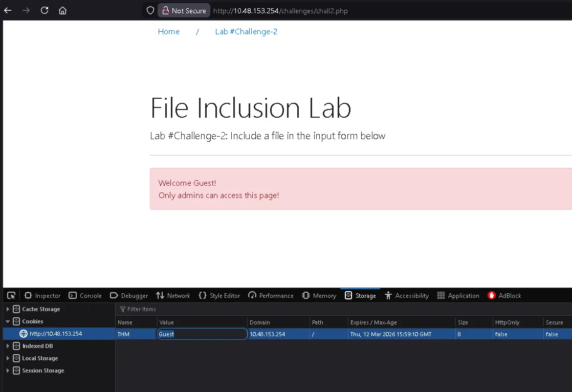The width and height of the screenshot is (572, 392).
Task: Collapse the Cookies tree node
Action: pos(8,321)
